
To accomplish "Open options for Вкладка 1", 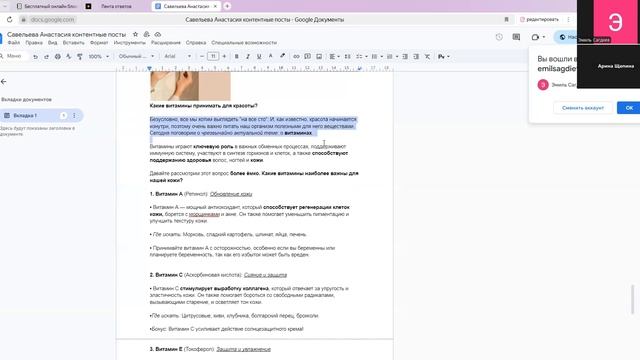I will point(74,116).
